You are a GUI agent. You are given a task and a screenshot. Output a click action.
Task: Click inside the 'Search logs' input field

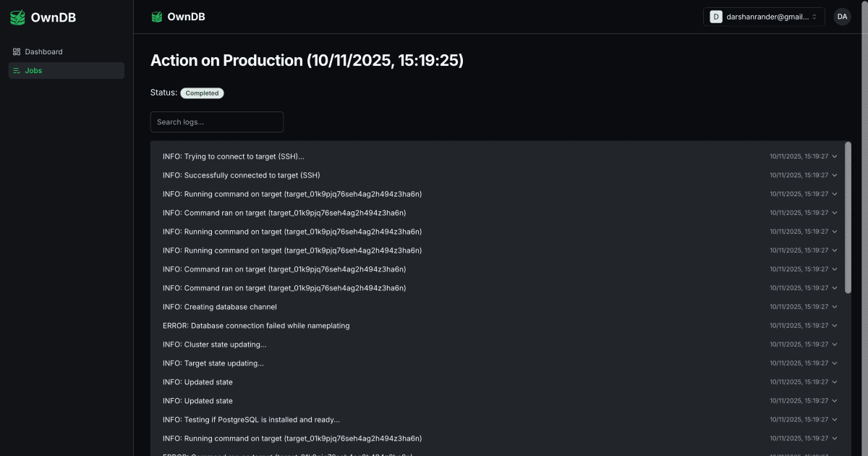click(x=217, y=122)
